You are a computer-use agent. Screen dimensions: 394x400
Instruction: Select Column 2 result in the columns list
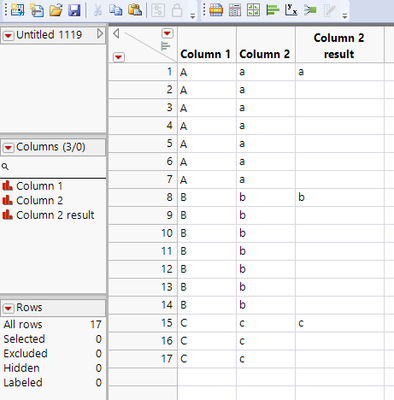(55, 215)
